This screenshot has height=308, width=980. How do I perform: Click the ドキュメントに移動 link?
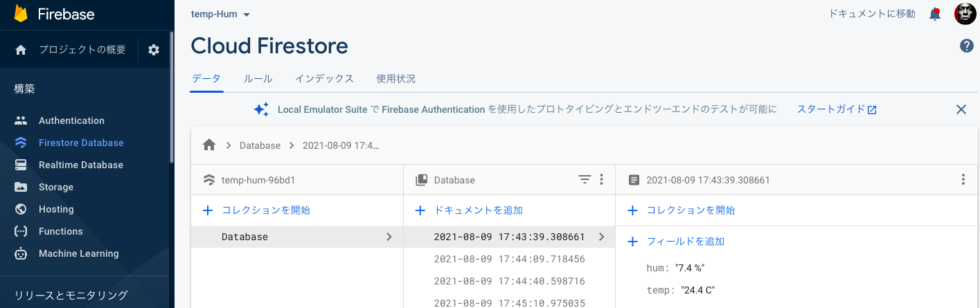click(x=872, y=14)
